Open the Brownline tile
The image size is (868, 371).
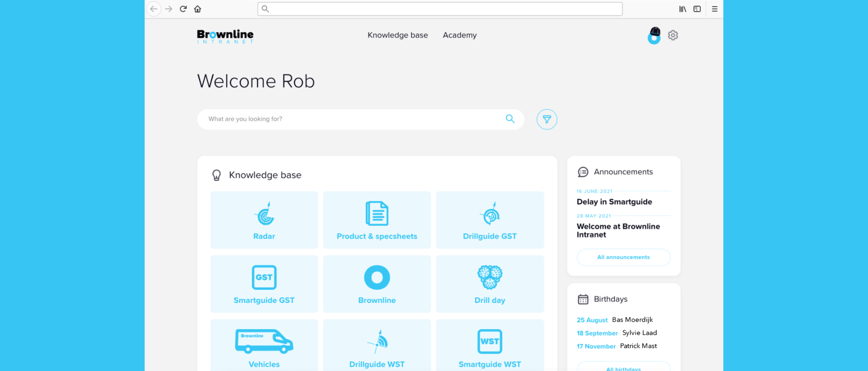(377, 284)
